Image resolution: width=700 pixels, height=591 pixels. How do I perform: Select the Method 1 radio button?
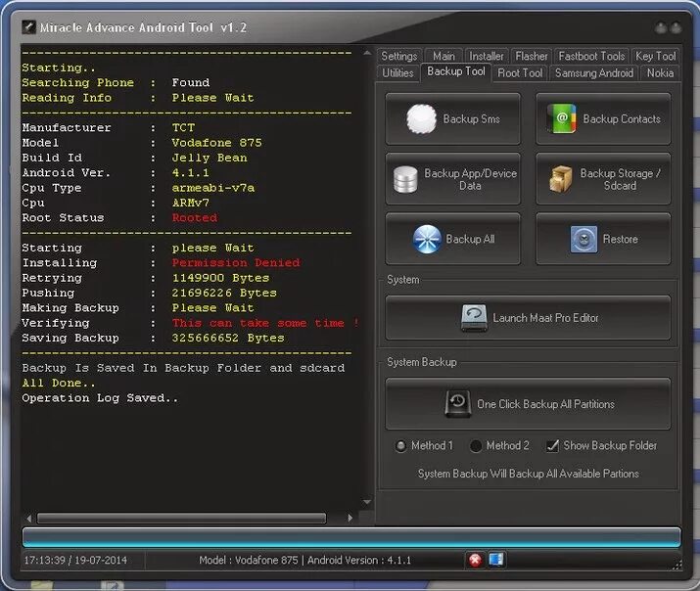coord(400,445)
